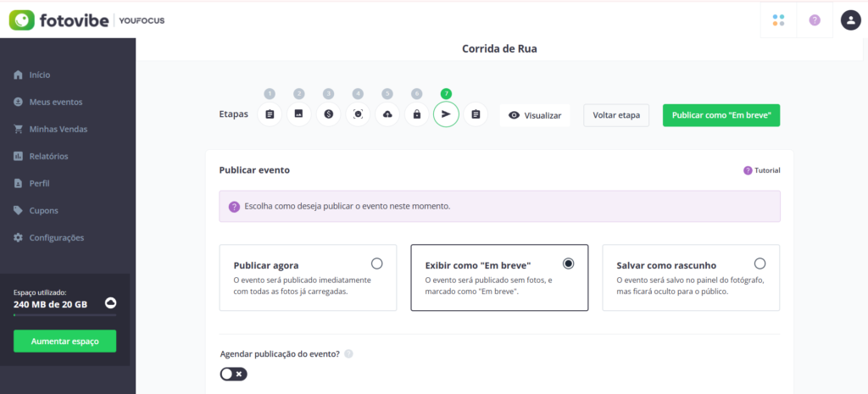Open the apps grid icon in header

coord(778,20)
